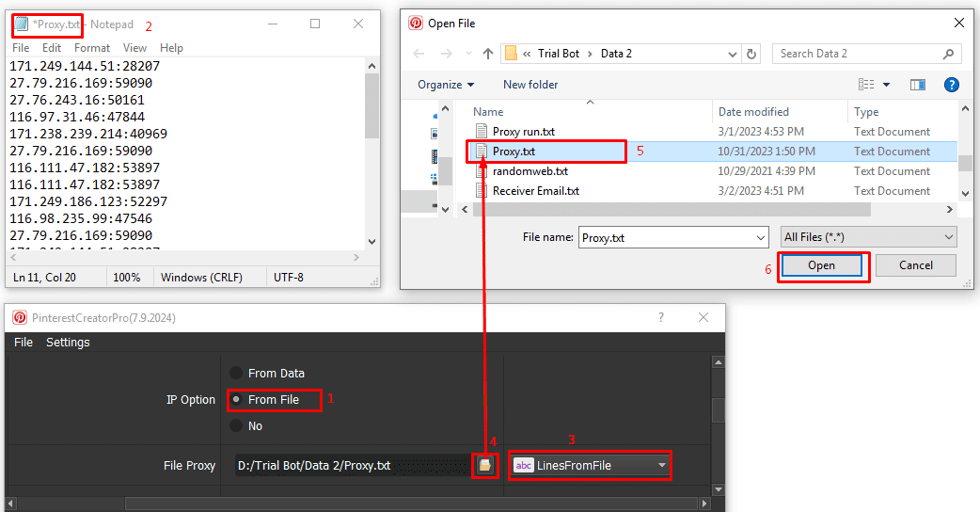Sort files by Date modified column
This screenshot has width=980, height=512.
(753, 112)
